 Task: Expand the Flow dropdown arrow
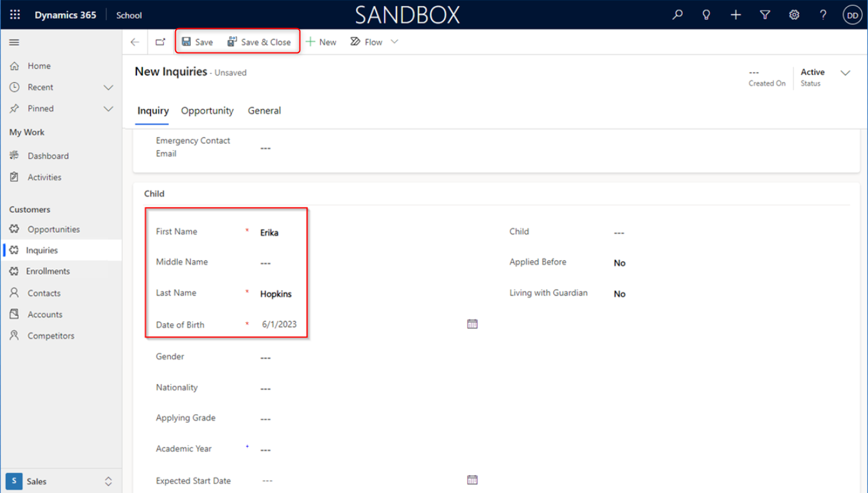(x=394, y=42)
